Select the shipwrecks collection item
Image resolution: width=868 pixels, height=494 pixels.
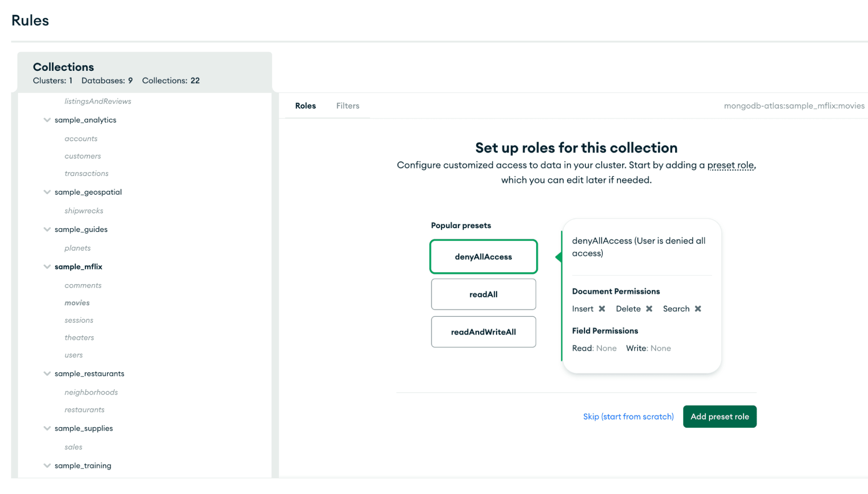[83, 210]
